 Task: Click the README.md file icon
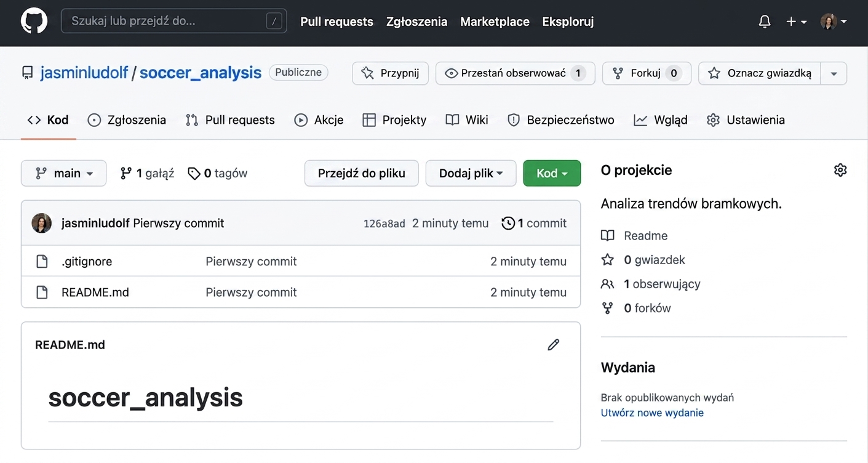pos(42,292)
